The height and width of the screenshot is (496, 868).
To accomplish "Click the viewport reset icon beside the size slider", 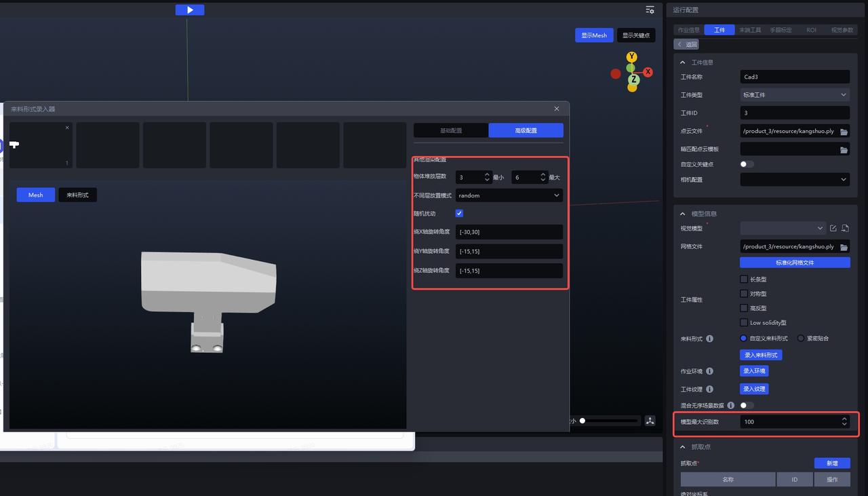I will 650,421.
